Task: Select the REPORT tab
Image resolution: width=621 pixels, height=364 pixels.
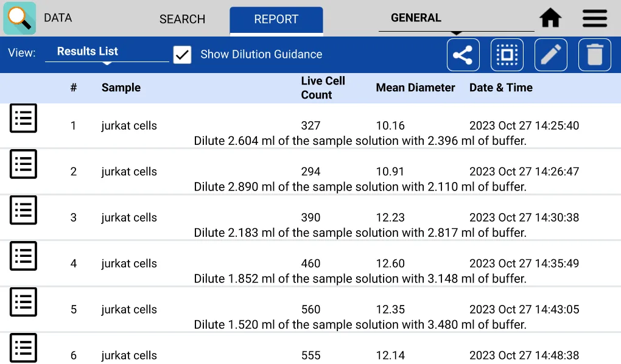Action: (x=276, y=19)
